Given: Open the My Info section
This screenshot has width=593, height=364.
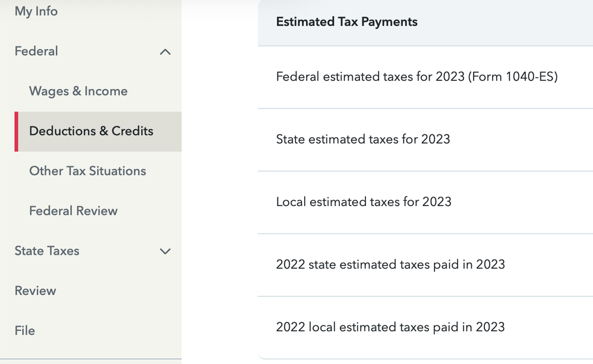Looking at the screenshot, I should coord(36,11).
